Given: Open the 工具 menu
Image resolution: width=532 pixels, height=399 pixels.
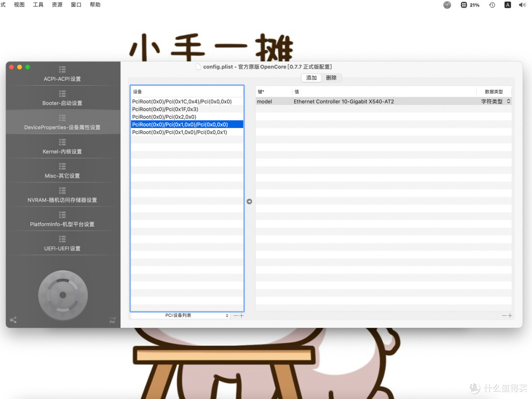Looking at the screenshot, I should 38,5.
